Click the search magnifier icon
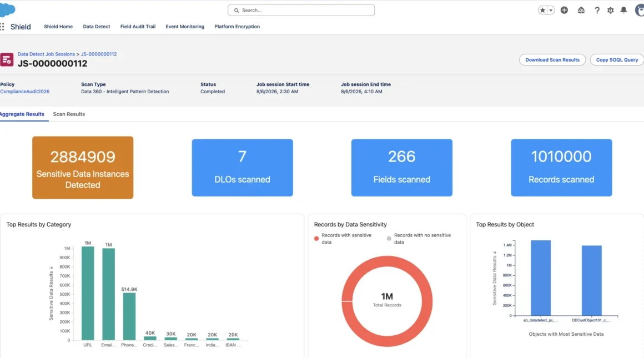The height and width of the screenshot is (358, 644). (237, 10)
